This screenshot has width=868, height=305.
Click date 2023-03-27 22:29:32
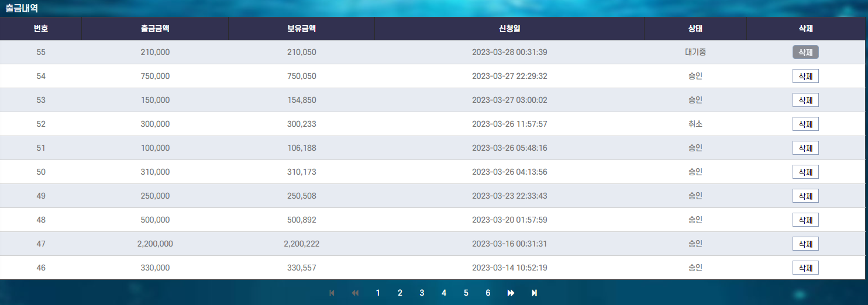[x=509, y=76]
